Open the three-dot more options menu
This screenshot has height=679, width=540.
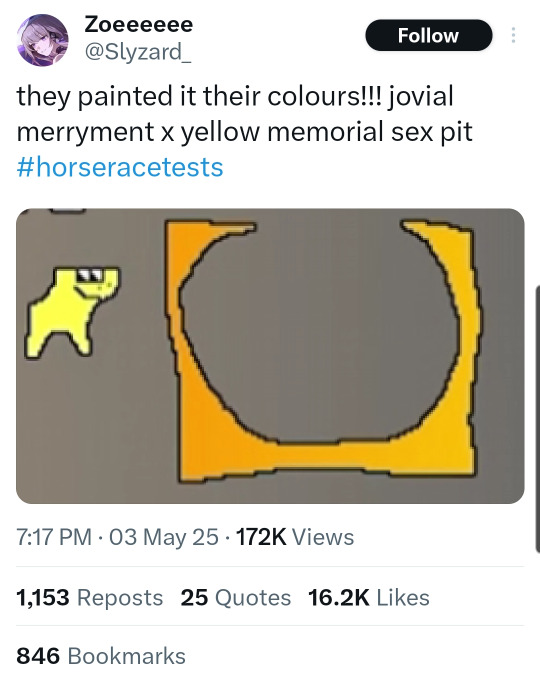tap(513, 35)
